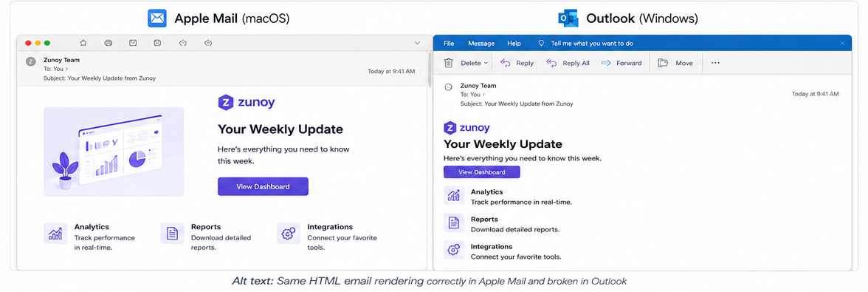The image size is (868, 292).
Task: Open the three-dot more options in Outlook
Action: pos(715,63)
